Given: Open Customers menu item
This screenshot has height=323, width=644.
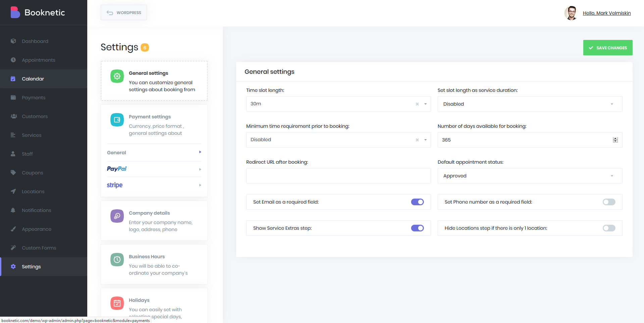Looking at the screenshot, I should click(44, 116).
